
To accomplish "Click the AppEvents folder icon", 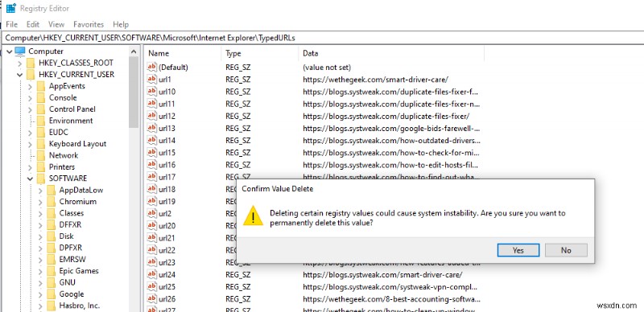I will [x=41, y=86].
